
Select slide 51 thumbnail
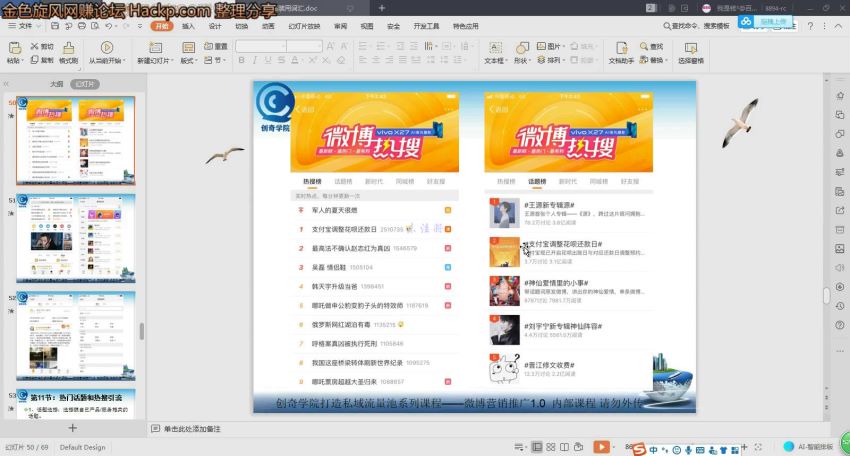(76, 238)
